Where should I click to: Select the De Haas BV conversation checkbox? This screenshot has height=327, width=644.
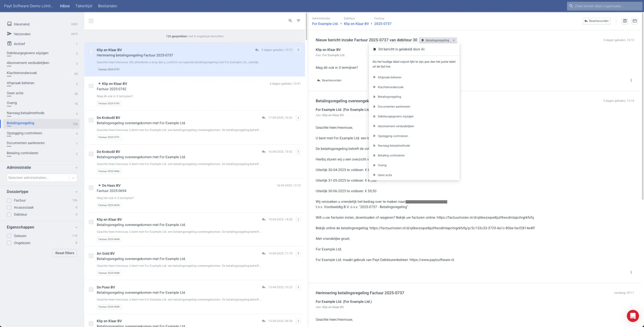coord(91,188)
